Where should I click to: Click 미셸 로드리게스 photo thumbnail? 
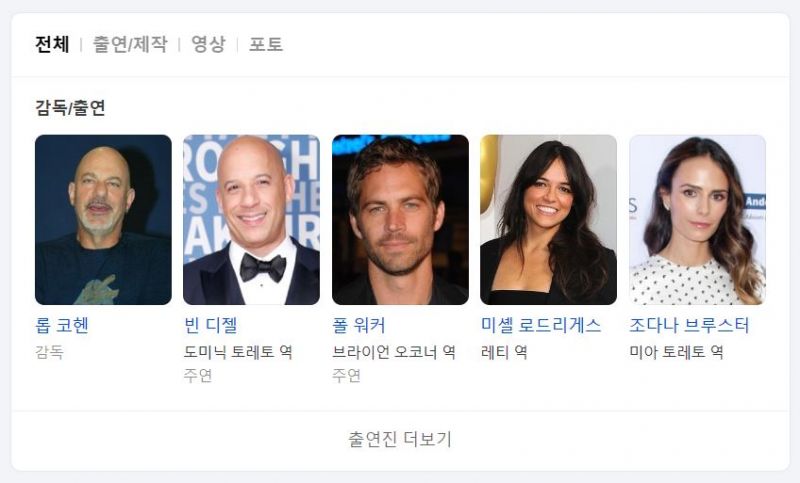548,220
